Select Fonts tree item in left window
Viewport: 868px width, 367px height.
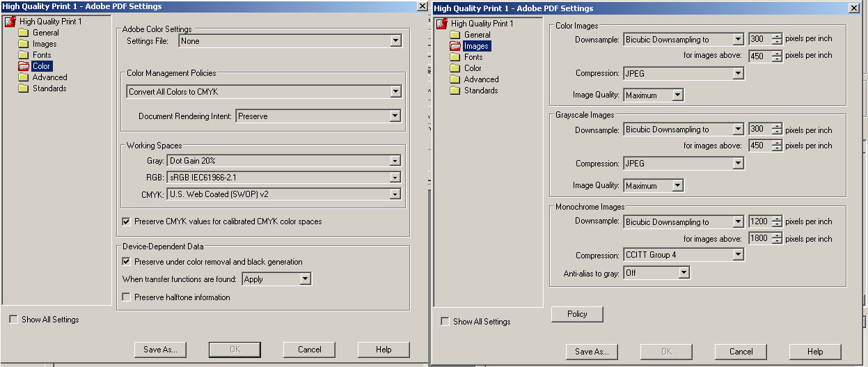42,55
